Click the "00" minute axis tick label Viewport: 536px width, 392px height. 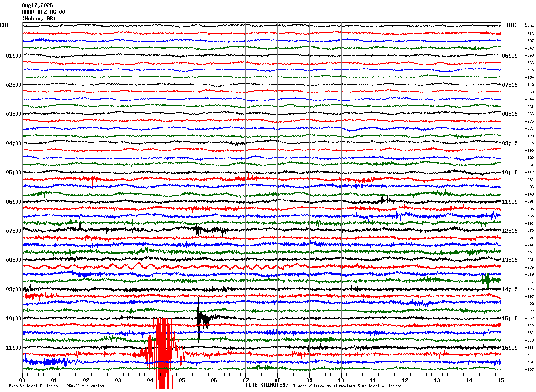click(23, 380)
